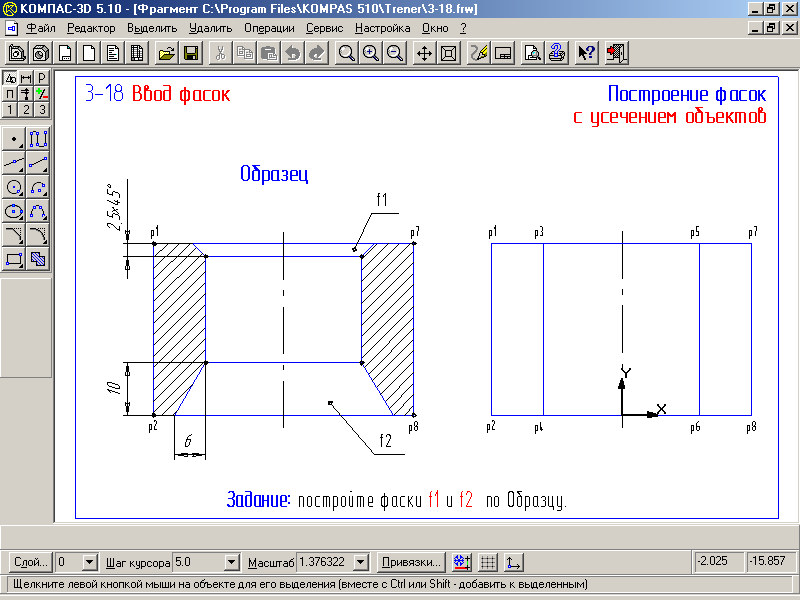Screen dimensions: 800x600
Task: Click the Привязки... button
Action: pyautogui.click(x=411, y=562)
